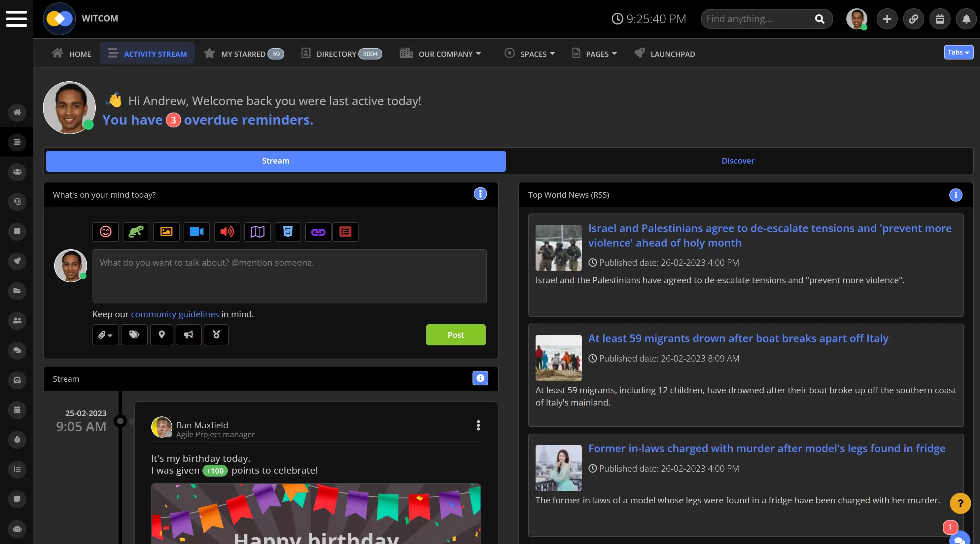
Task: Click the green Post button
Action: 455,334
